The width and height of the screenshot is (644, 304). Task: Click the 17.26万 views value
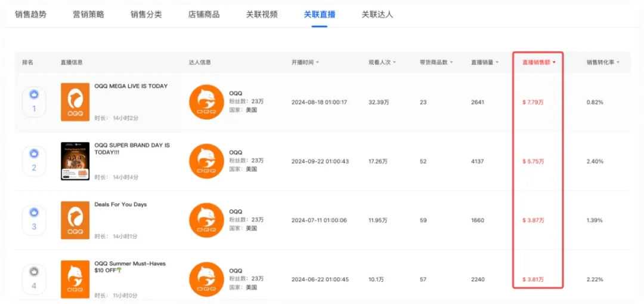pyautogui.click(x=378, y=161)
